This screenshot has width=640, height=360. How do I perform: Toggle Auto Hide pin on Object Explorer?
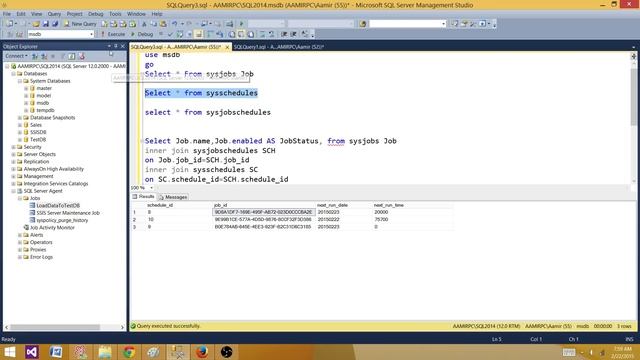click(x=116, y=46)
